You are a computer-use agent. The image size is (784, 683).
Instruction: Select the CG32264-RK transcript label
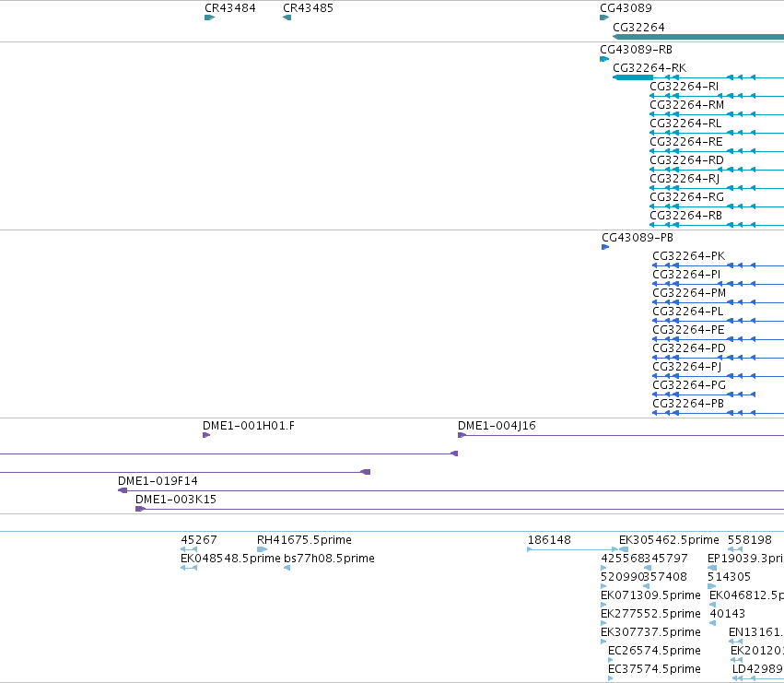click(649, 68)
